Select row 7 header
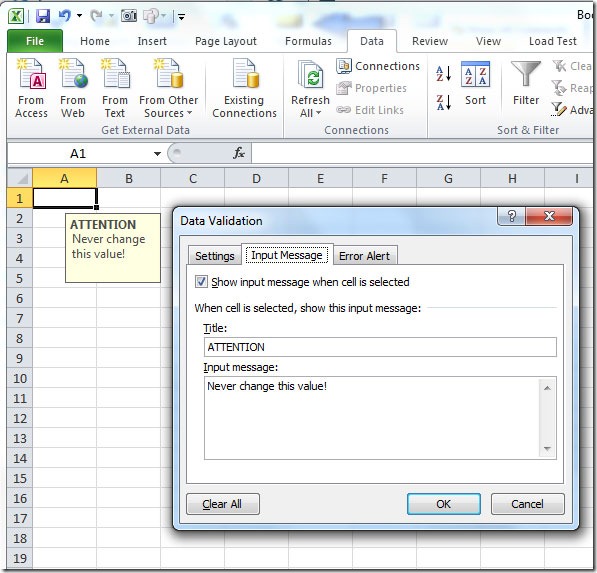 click(x=19, y=318)
